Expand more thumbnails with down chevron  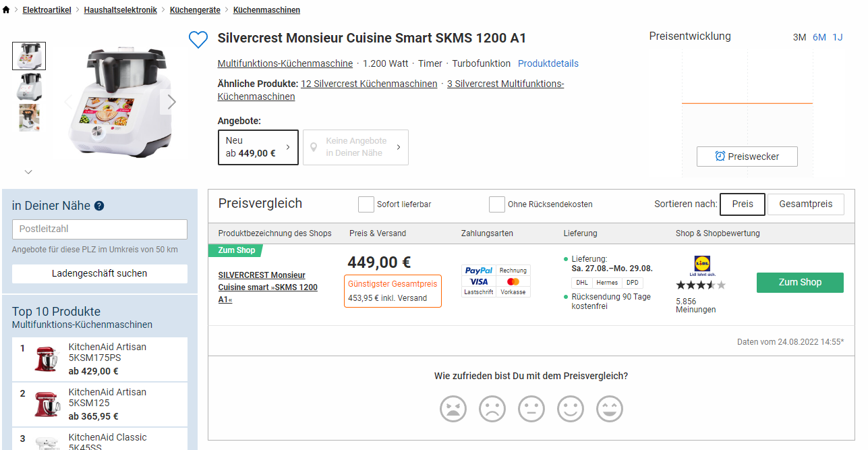pos(28,172)
